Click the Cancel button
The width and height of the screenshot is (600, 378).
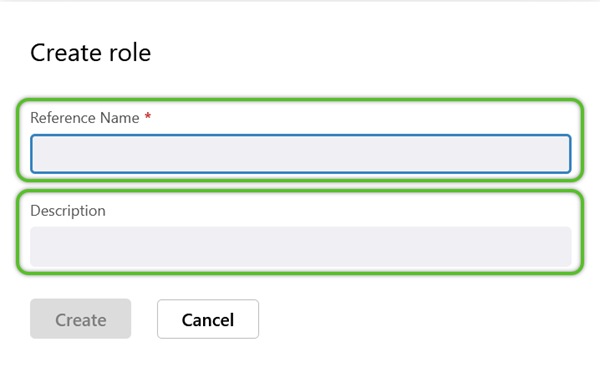click(208, 319)
